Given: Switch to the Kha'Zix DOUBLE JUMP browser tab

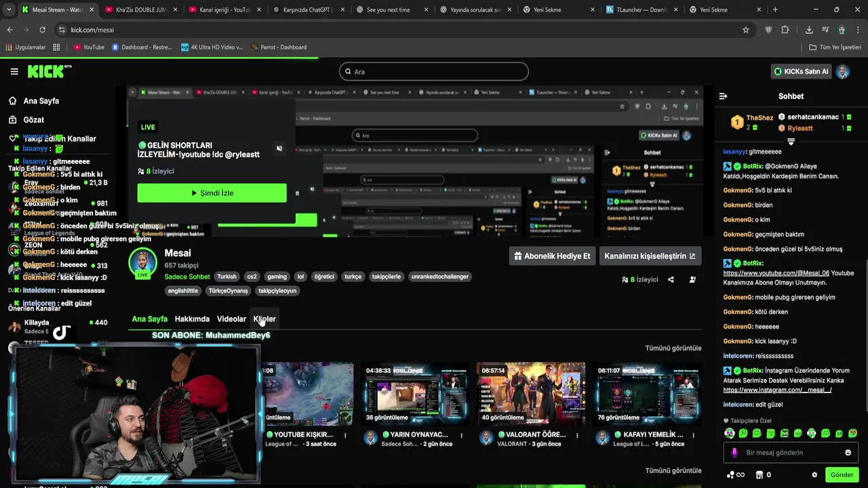Looking at the screenshot, I should [140, 9].
